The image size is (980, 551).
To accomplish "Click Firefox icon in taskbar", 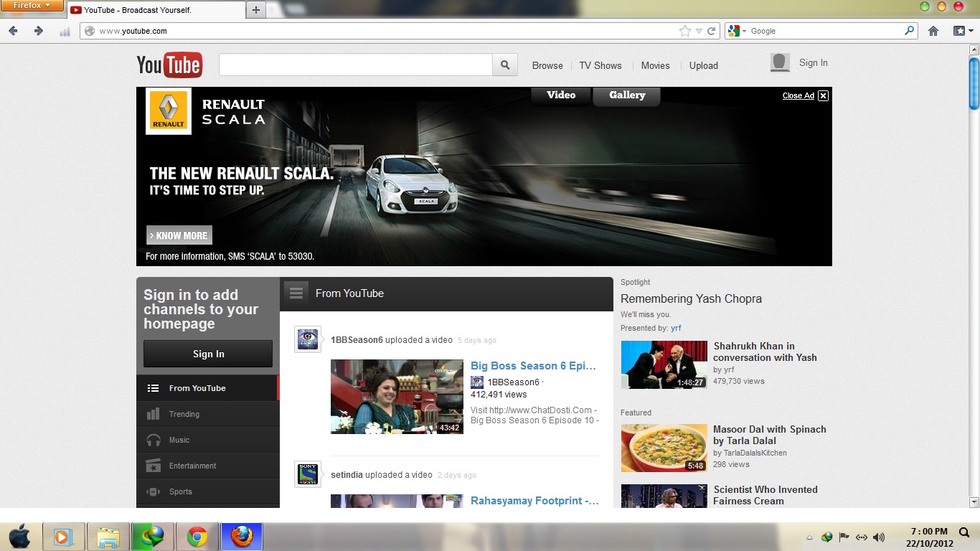I will (x=242, y=537).
